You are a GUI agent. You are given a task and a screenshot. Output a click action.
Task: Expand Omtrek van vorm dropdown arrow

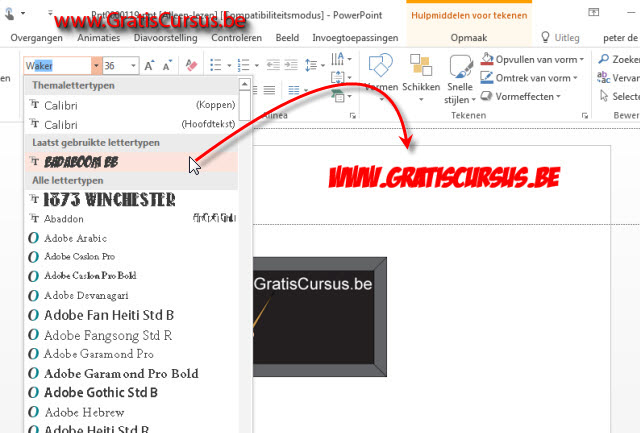tap(575, 78)
